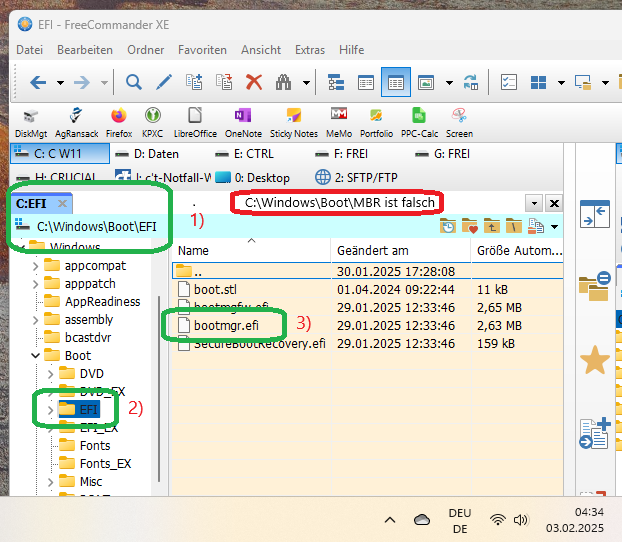The width and height of the screenshot is (622, 542).
Task: Launch Firefox shortcut
Action: (119, 123)
